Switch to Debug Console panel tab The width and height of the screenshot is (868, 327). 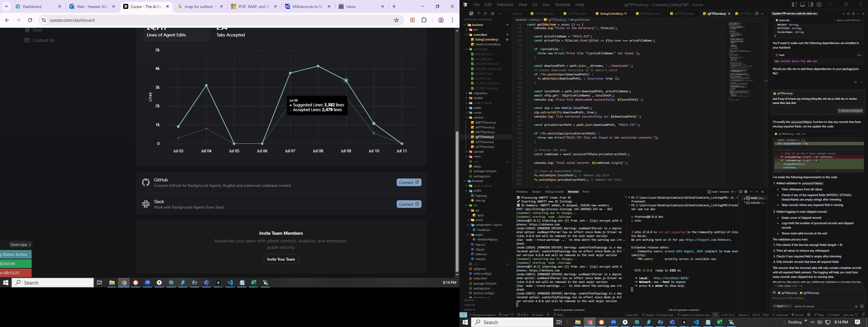coord(554,192)
